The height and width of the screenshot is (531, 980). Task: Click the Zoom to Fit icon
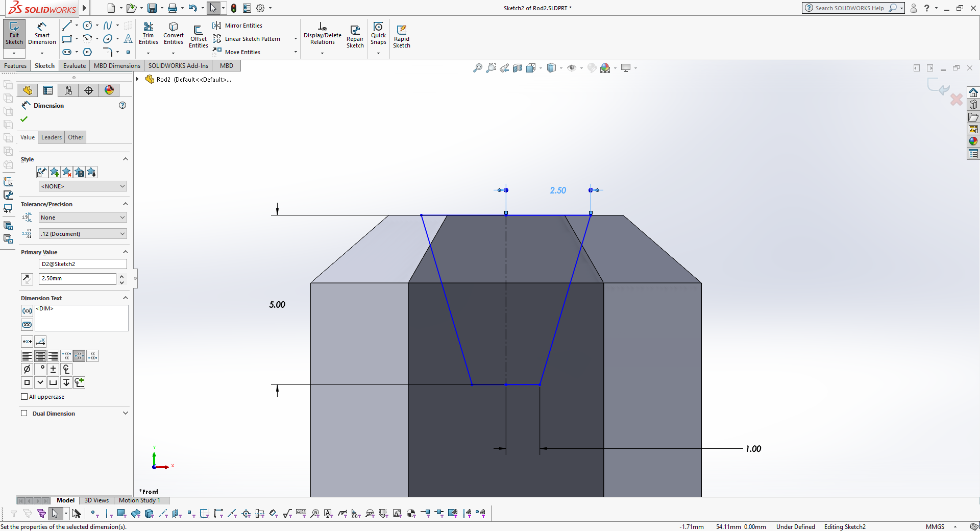pyautogui.click(x=478, y=68)
